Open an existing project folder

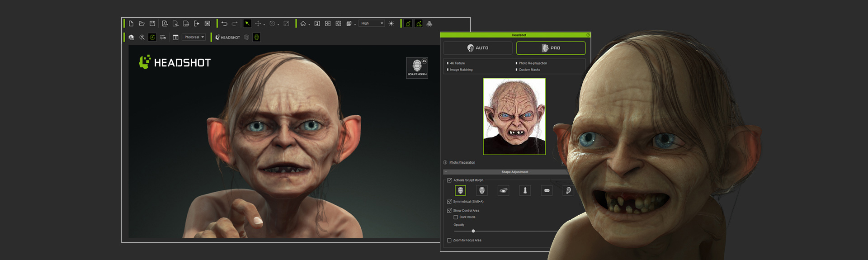(x=142, y=24)
